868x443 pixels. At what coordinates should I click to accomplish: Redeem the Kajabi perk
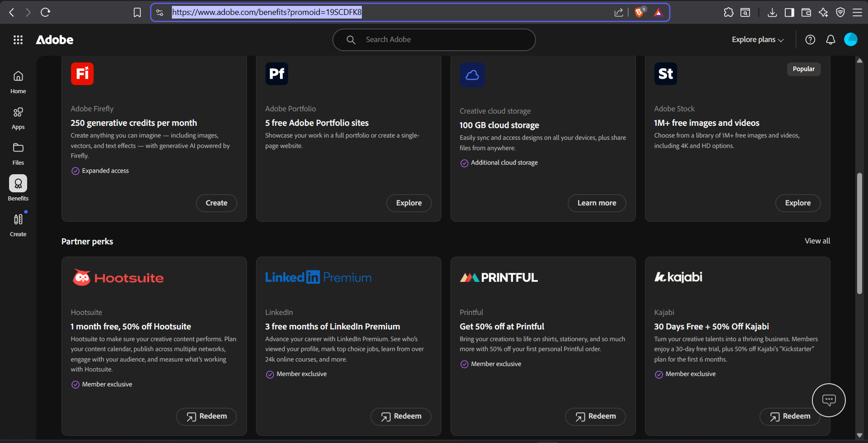(x=790, y=416)
